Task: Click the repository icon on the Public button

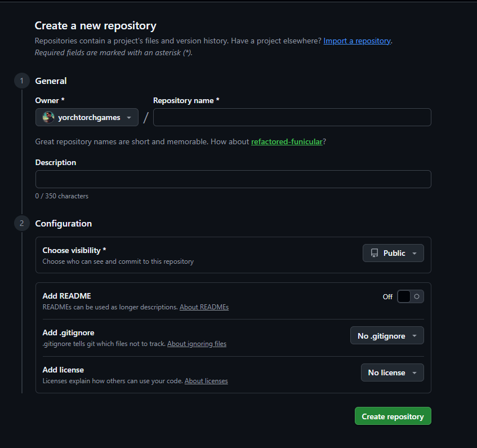Action: [x=375, y=253]
